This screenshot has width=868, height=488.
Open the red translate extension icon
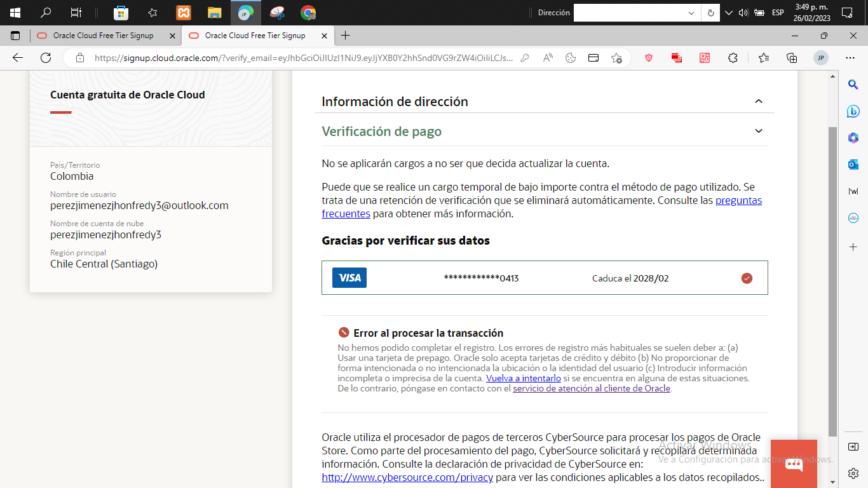click(x=705, y=58)
